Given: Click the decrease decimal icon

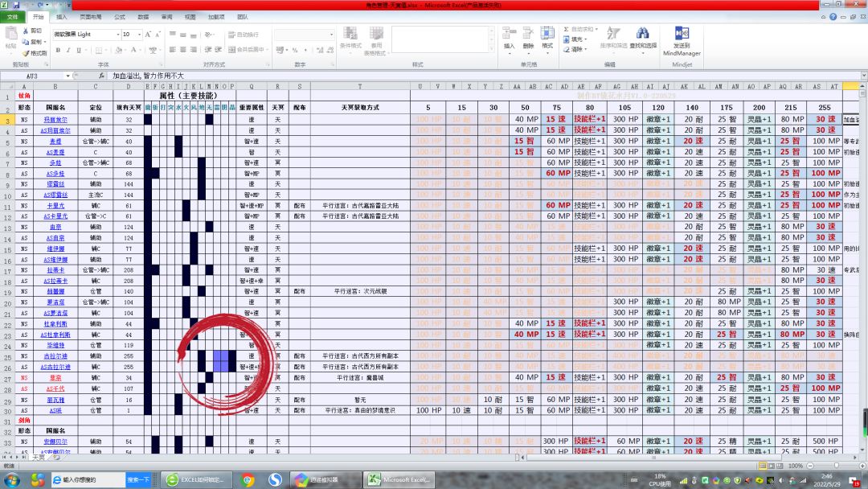Looking at the screenshot, I should pyautogui.click(x=330, y=50).
